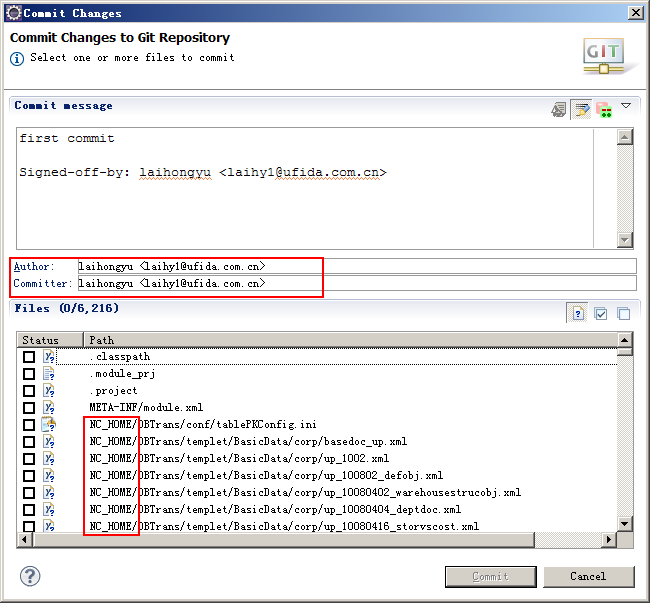Click status icon for up_10080404_deptdoc.xml
Viewport: 650px width, 603px height.
pyautogui.click(x=49, y=509)
